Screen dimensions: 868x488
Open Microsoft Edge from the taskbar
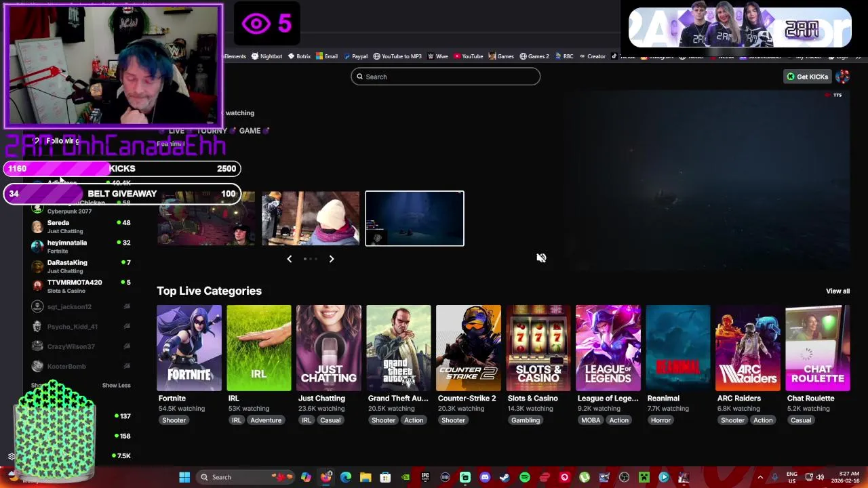(346, 477)
